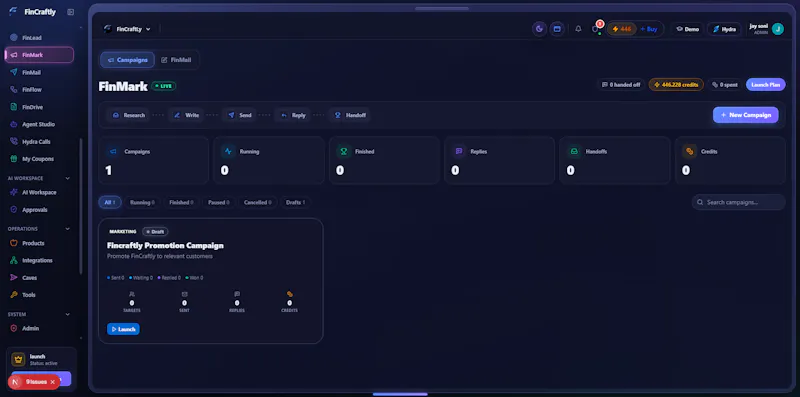Open My Coupons in the sidebar

pyautogui.click(x=39, y=159)
